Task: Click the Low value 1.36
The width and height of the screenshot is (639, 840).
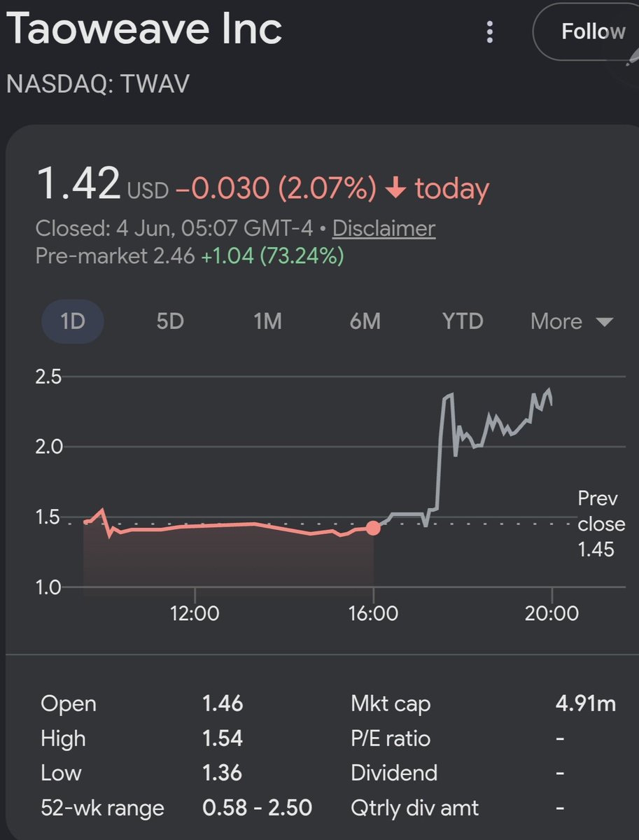Action: (x=223, y=773)
